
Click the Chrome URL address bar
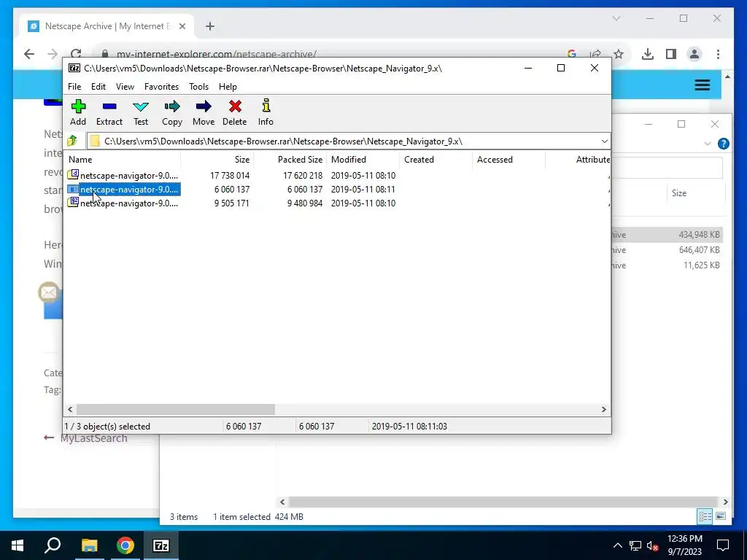[333, 54]
